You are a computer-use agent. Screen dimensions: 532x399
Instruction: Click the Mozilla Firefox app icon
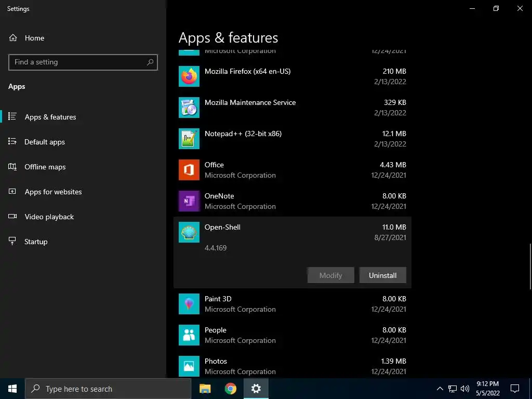tap(189, 76)
